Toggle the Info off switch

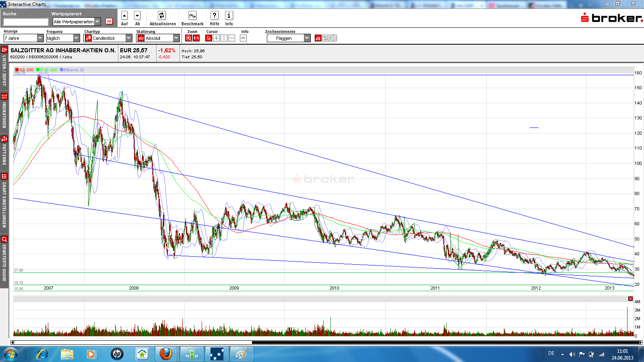(243, 38)
